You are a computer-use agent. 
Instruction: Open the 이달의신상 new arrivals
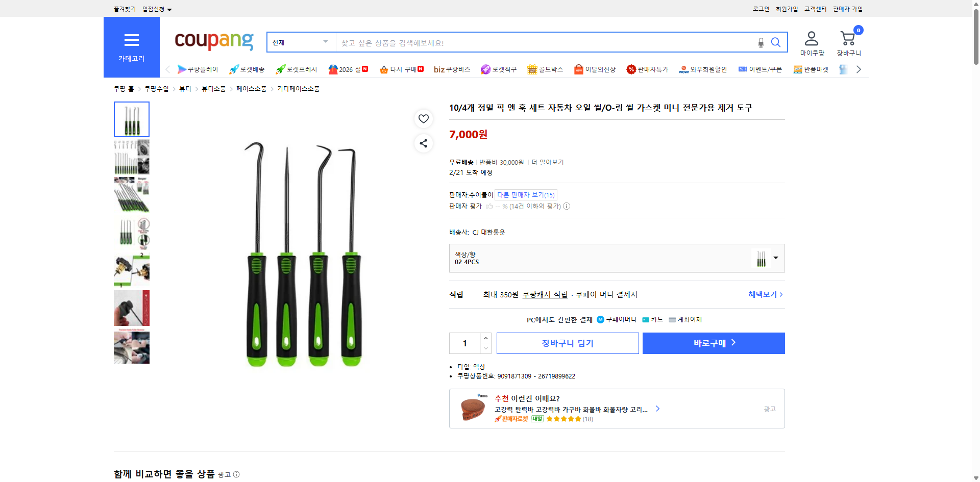point(594,69)
